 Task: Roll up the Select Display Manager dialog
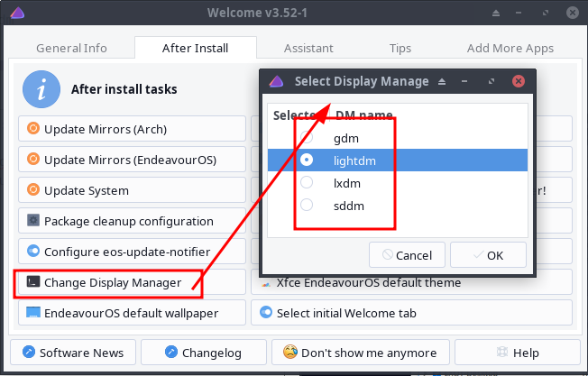click(x=442, y=81)
